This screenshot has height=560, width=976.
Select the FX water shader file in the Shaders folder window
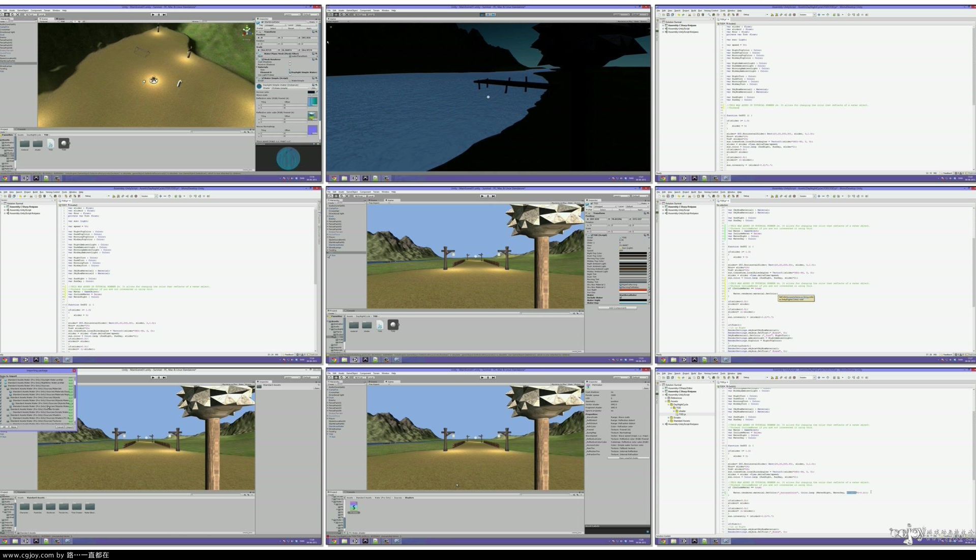pyautogui.click(x=354, y=507)
